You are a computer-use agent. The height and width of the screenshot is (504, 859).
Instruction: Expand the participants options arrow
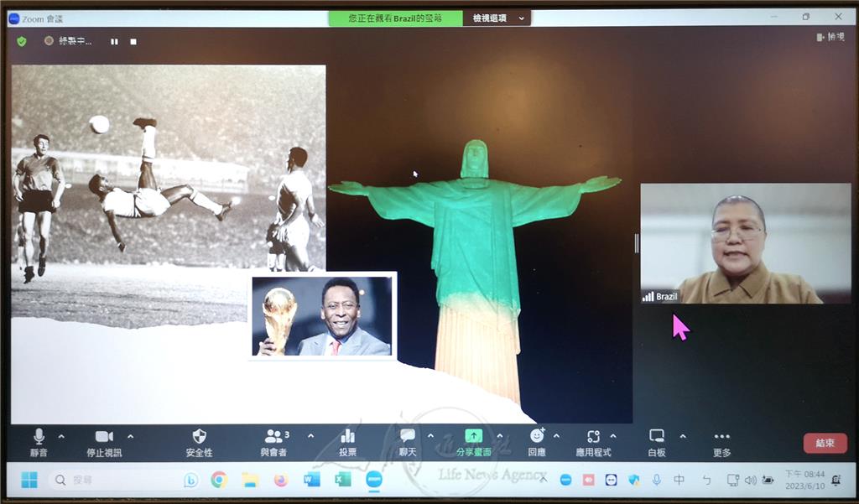[x=310, y=436]
